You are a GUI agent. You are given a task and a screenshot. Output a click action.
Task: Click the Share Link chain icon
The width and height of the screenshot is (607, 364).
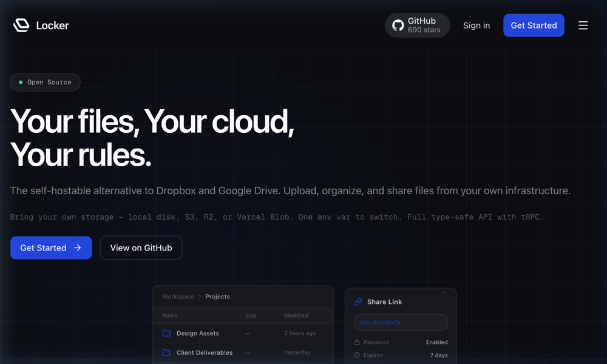tap(358, 302)
